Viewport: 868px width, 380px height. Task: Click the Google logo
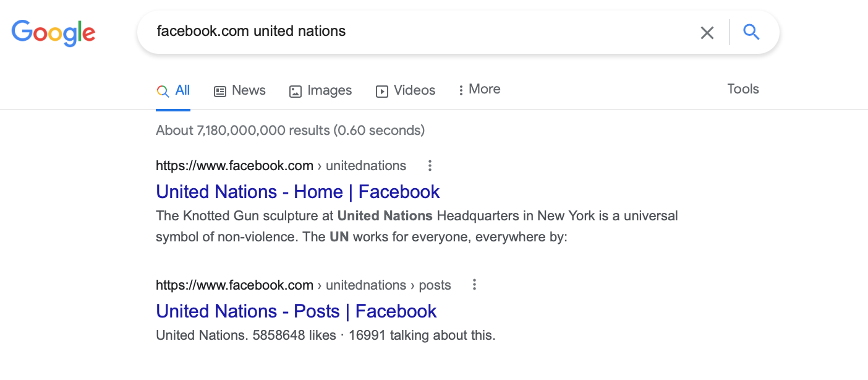[53, 32]
